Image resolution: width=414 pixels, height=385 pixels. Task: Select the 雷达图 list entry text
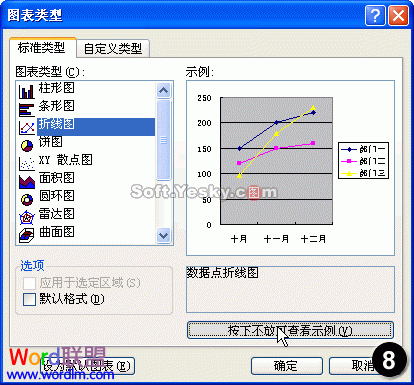point(56,214)
